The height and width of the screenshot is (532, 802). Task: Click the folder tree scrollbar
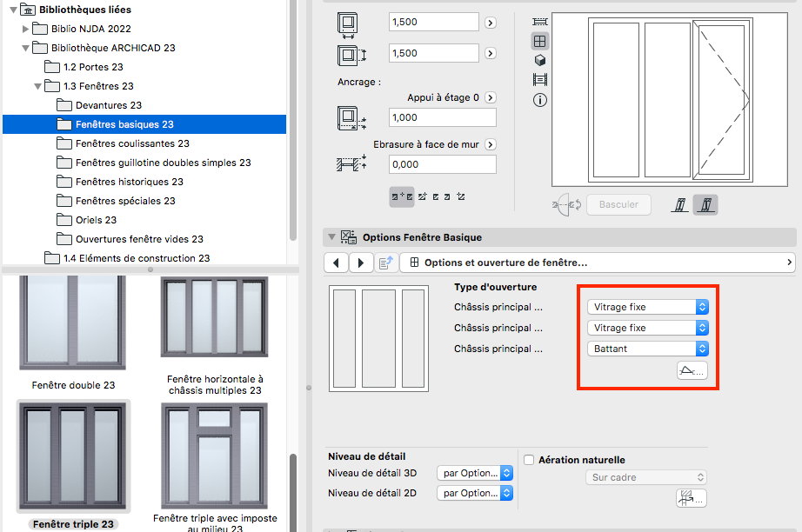293,120
